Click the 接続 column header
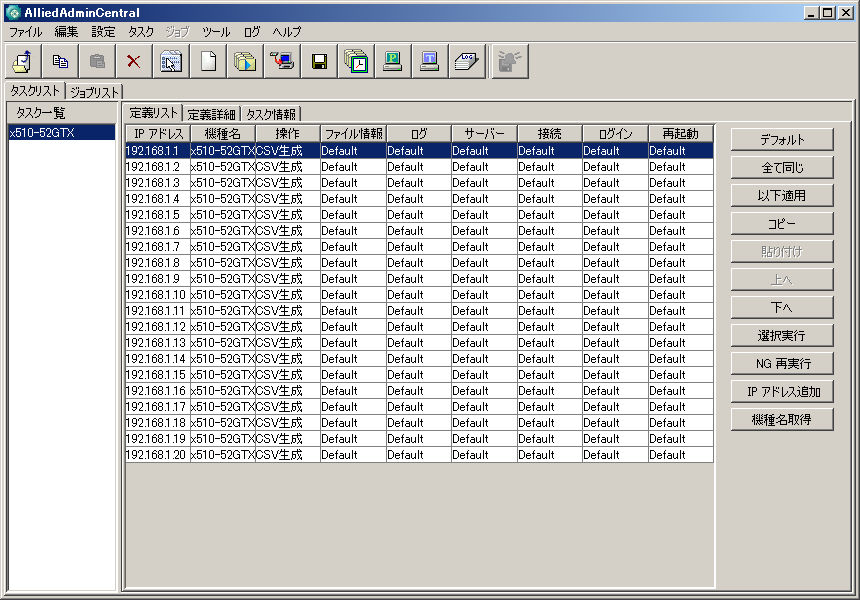The height and width of the screenshot is (600, 860). pos(550,134)
